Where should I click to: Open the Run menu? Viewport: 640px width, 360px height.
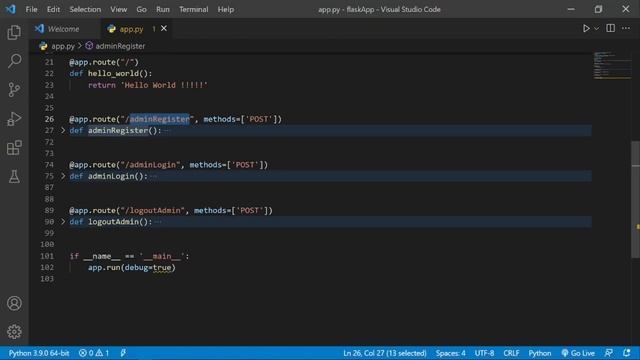pos(162,9)
